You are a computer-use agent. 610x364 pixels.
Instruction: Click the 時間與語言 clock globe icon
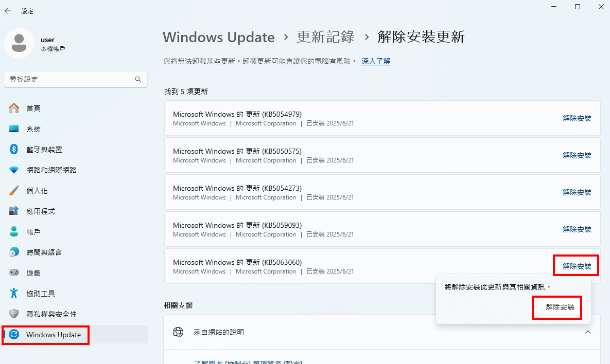[14, 252]
